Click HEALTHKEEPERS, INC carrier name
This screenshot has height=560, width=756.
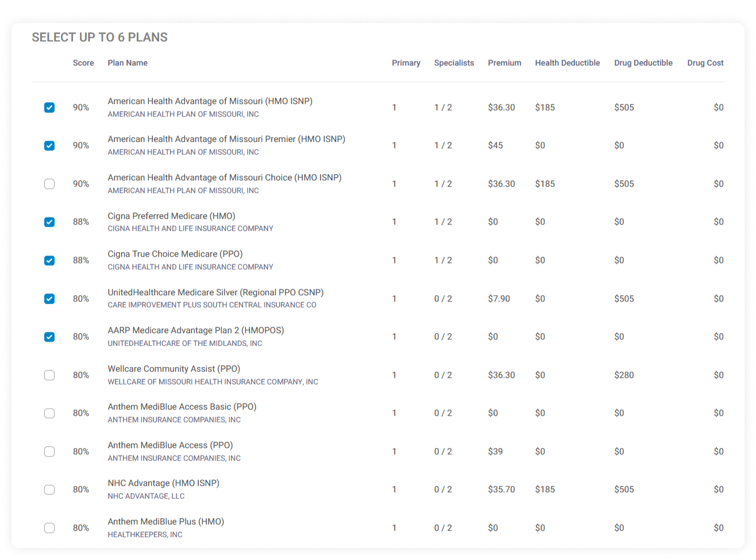(x=145, y=535)
